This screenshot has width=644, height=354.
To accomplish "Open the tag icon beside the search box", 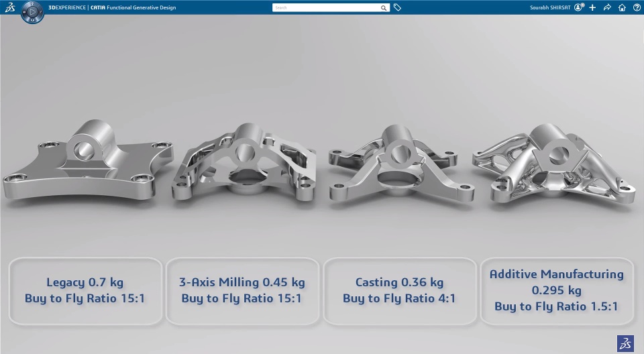I will (x=397, y=7).
